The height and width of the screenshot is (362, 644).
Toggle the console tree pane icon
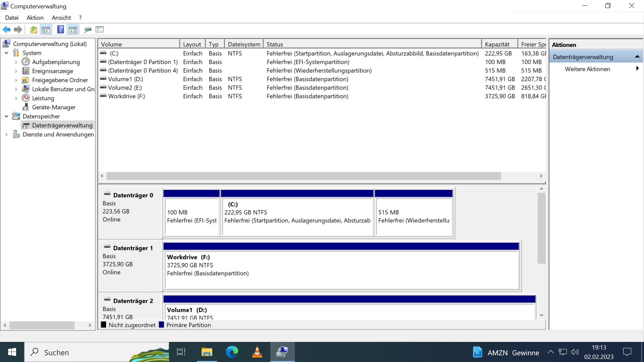[x=46, y=29]
